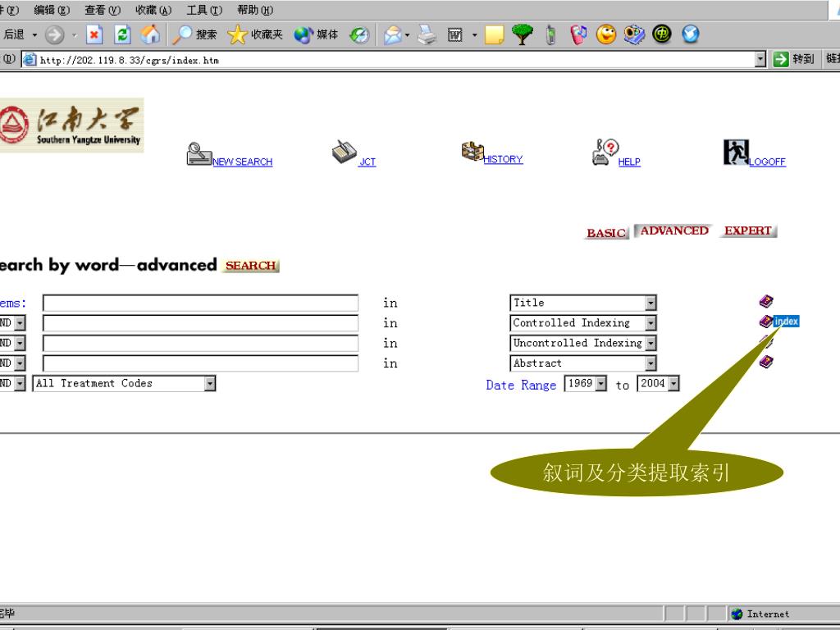The height and width of the screenshot is (630, 840).
Task: Open the Edit (编辑) menu
Action: click(52, 10)
